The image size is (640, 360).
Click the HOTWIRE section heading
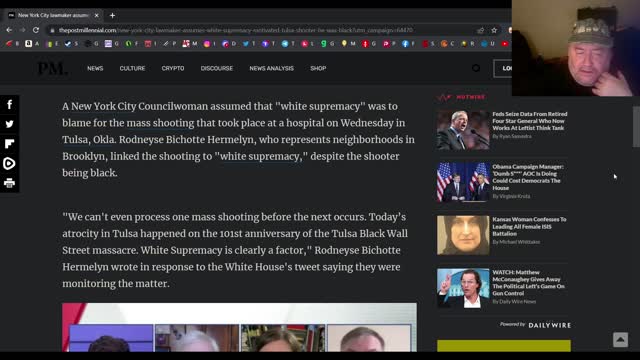462,97
